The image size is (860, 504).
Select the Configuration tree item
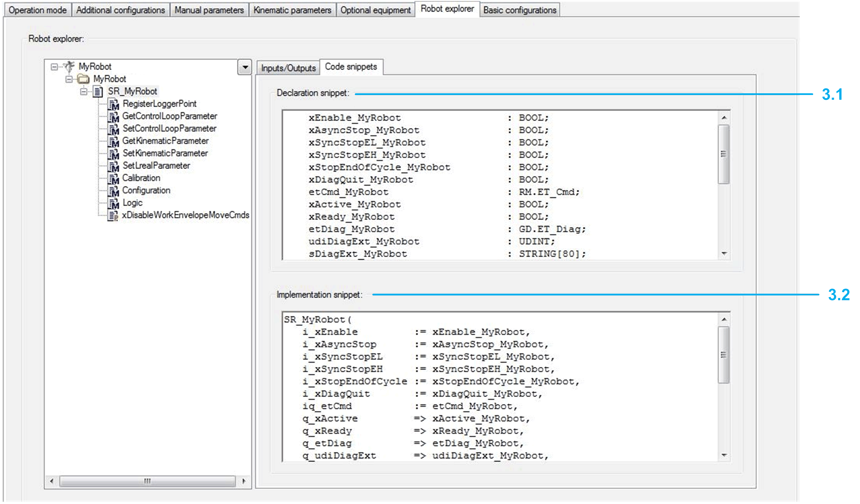(x=146, y=190)
